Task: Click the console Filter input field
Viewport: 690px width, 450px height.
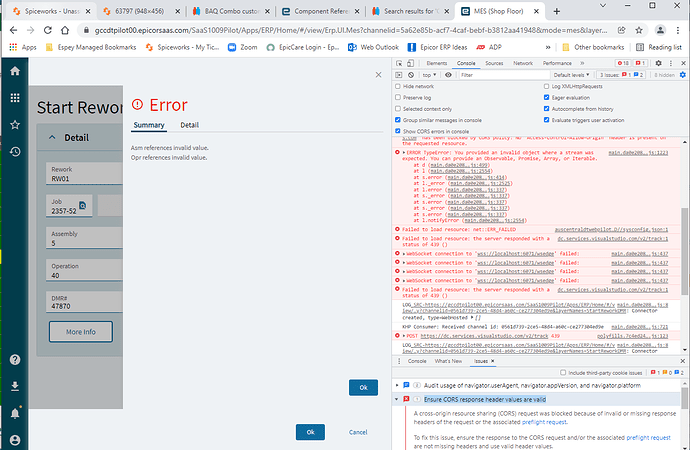Action: point(503,75)
